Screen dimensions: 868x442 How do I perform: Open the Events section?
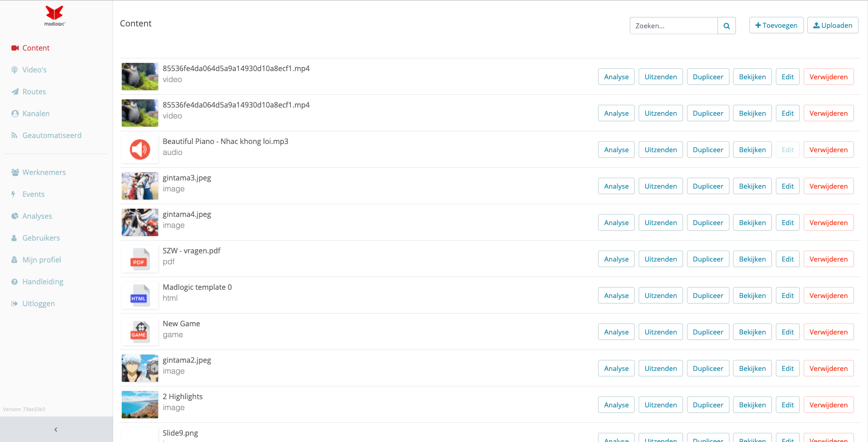tap(33, 194)
